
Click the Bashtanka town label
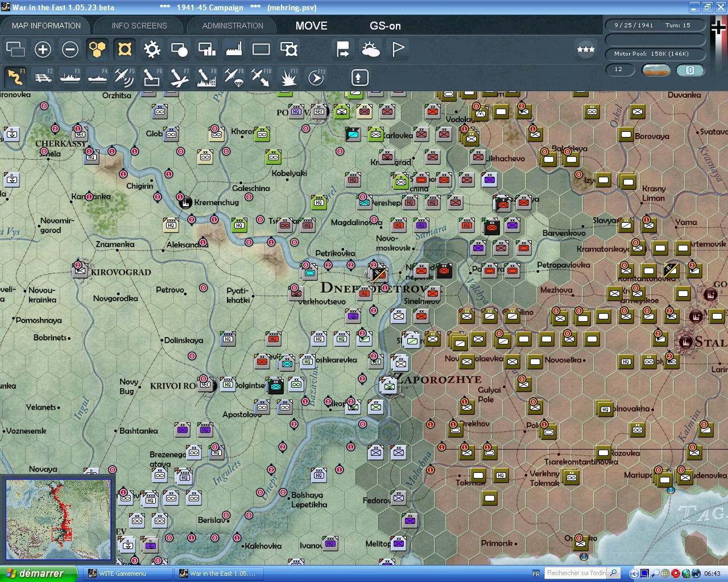point(138,431)
